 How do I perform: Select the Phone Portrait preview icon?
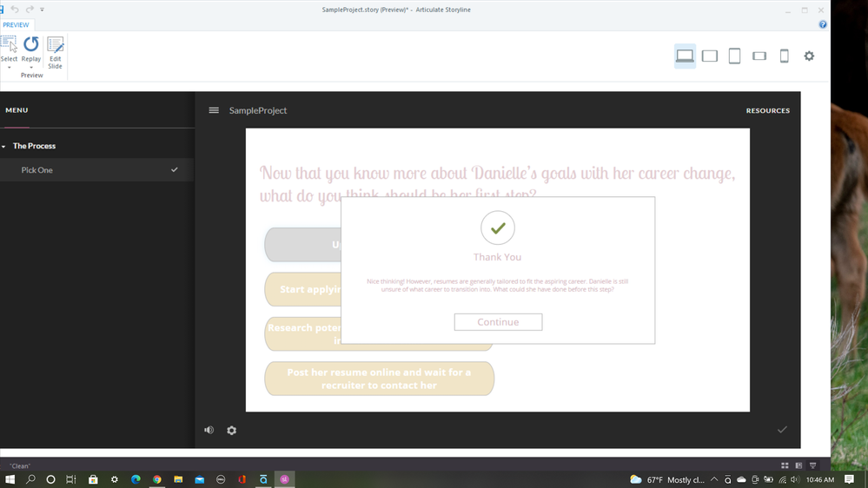point(785,56)
